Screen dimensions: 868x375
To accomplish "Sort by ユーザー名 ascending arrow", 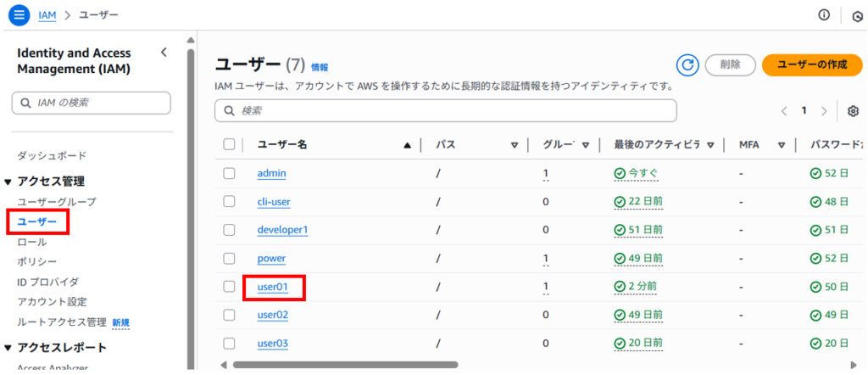I will (x=408, y=145).
